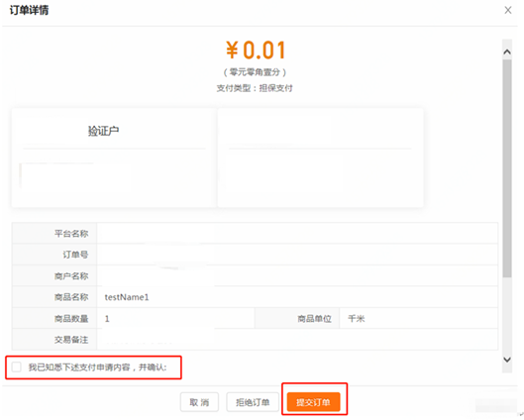
Task: Click the 拒绝订单 button
Action: coord(253,402)
